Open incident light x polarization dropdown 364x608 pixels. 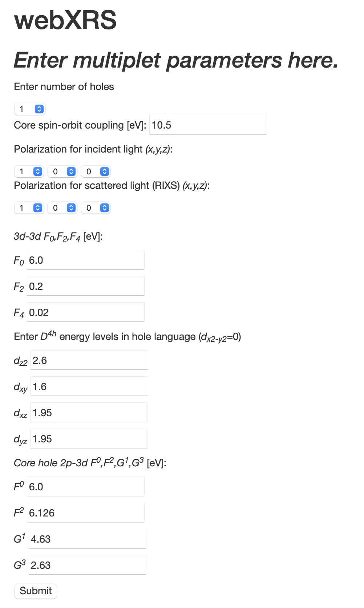(x=29, y=171)
